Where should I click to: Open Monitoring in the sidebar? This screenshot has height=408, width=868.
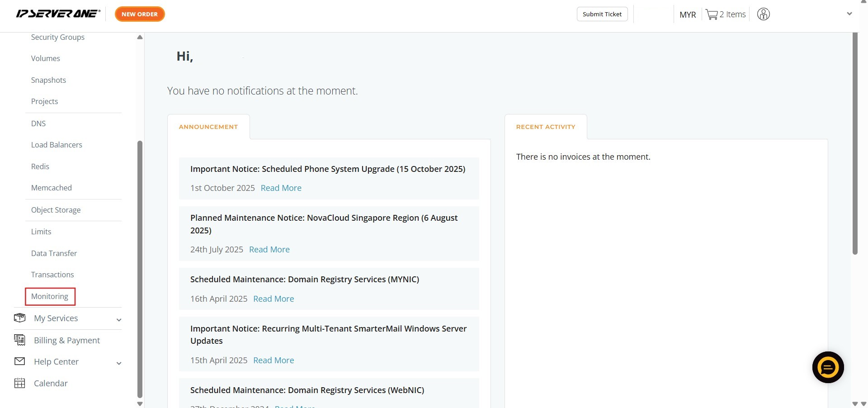(50, 296)
